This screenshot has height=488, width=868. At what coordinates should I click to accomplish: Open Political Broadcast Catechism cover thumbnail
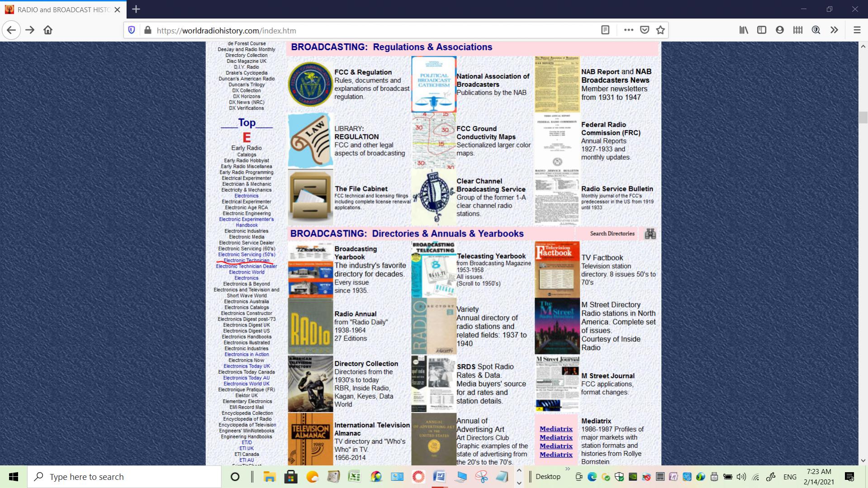[433, 84]
